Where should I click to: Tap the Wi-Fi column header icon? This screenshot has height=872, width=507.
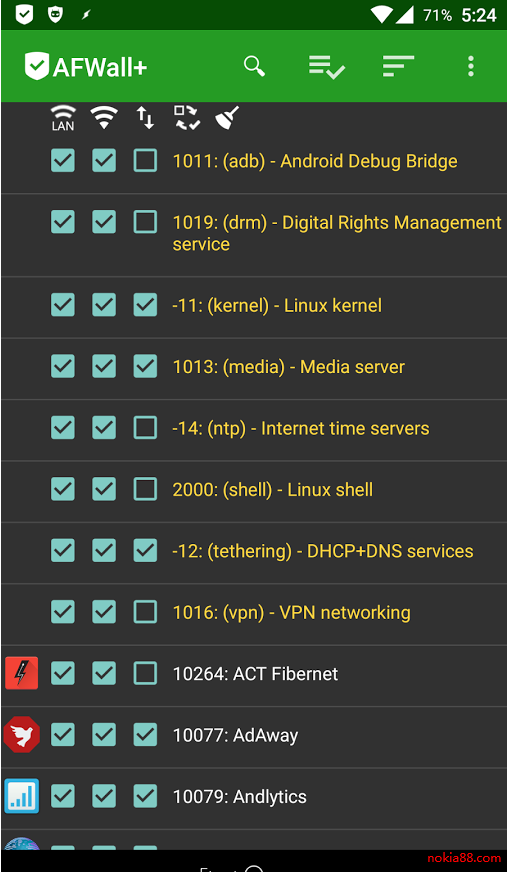click(x=104, y=117)
